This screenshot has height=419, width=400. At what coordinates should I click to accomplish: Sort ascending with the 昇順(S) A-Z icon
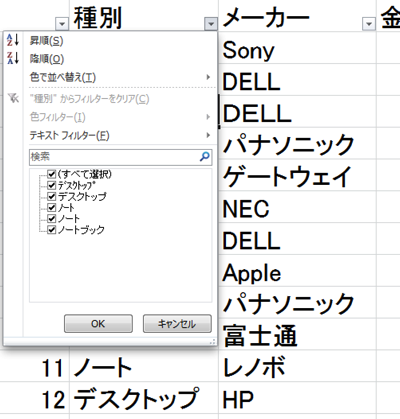tap(13, 40)
